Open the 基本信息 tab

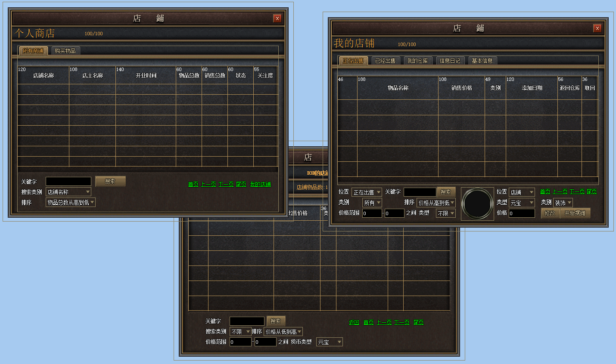pyautogui.click(x=482, y=61)
